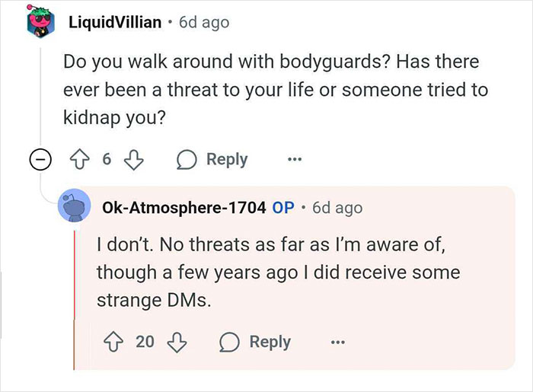Click speech bubble icon under LiquidVillian's comment

click(187, 160)
